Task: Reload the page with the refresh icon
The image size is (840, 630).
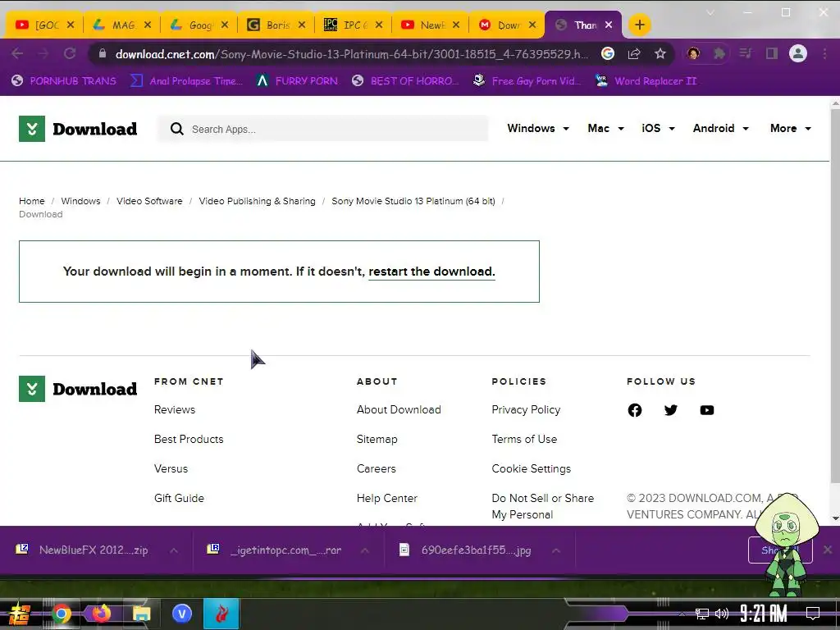Action: pyautogui.click(x=70, y=53)
